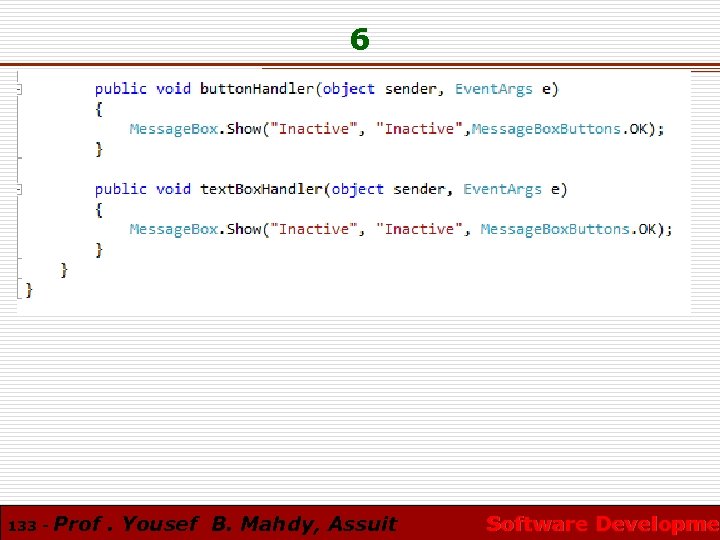Click MessageBoxButtons in the buttonHandler body
Image resolution: width=720 pixels, height=540 pixels.
(x=546, y=129)
